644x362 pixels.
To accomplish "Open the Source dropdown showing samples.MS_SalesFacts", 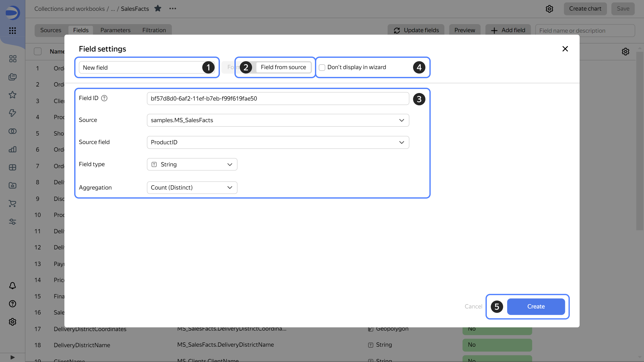I will 278,120.
